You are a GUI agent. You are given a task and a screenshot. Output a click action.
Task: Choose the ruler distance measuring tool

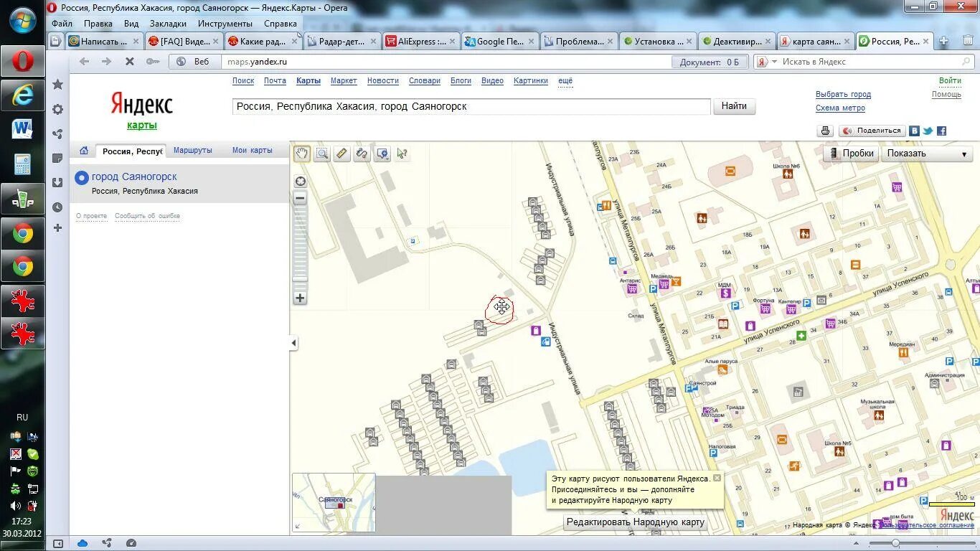(x=342, y=153)
